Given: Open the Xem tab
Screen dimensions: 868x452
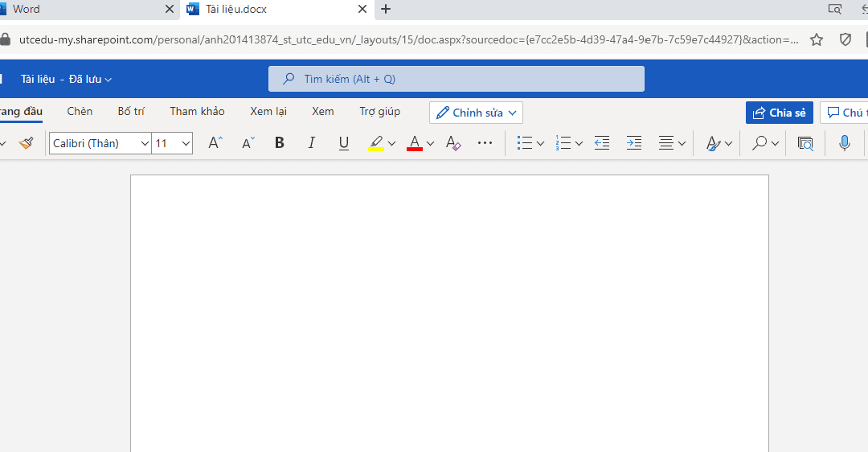Looking at the screenshot, I should (323, 111).
